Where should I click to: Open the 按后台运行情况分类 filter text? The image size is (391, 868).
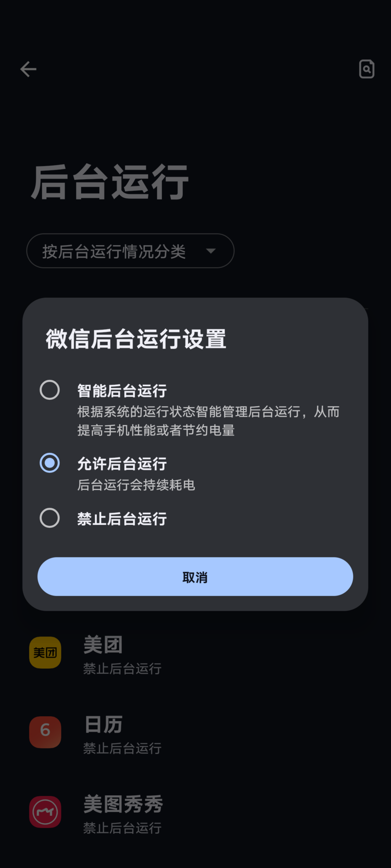[114, 251]
